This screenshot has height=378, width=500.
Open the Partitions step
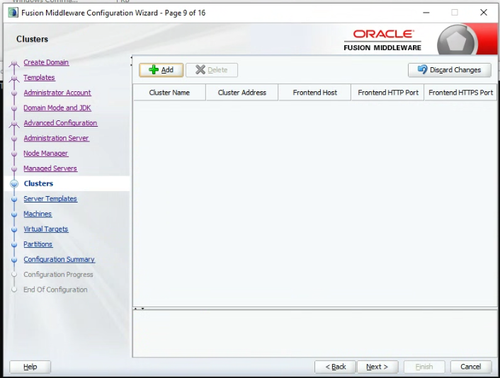tap(38, 244)
